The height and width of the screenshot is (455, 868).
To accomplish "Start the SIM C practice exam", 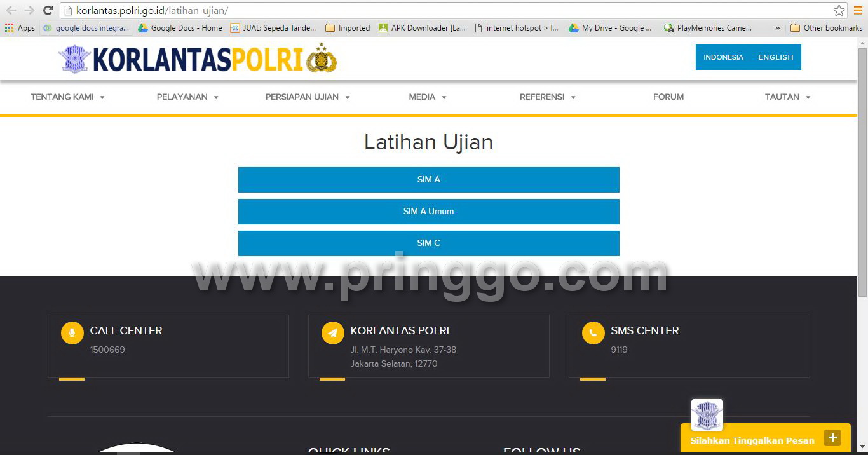I will click(428, 243).
